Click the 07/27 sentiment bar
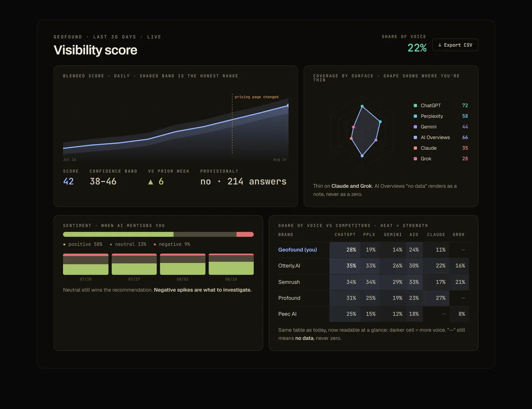 (134, 264)
